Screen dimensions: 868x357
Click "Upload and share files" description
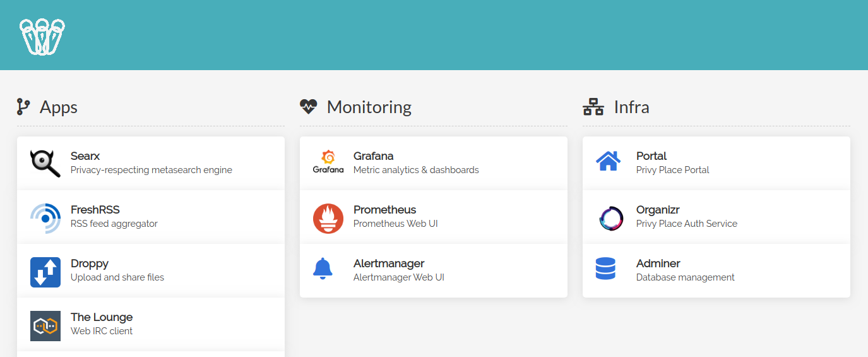point(117,277)
